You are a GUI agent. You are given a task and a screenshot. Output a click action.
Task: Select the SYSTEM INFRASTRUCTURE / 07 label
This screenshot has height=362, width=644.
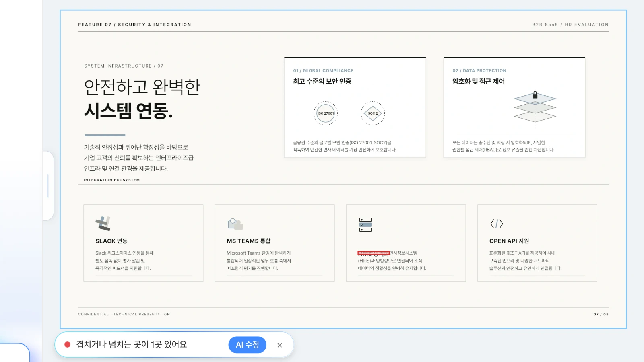pos(124,66)
